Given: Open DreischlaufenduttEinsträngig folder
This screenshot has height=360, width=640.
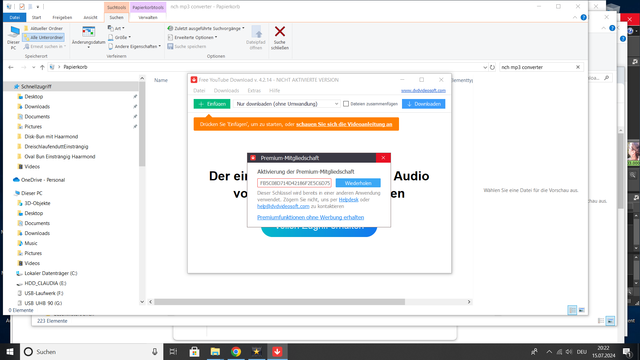Looking at the screenshot, I should point(56,147).
